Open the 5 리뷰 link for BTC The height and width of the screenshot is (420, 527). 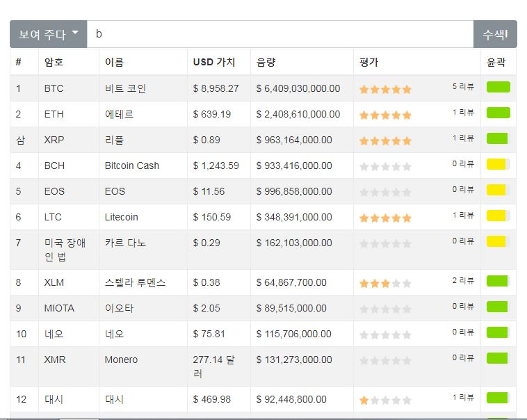point(463,87)
